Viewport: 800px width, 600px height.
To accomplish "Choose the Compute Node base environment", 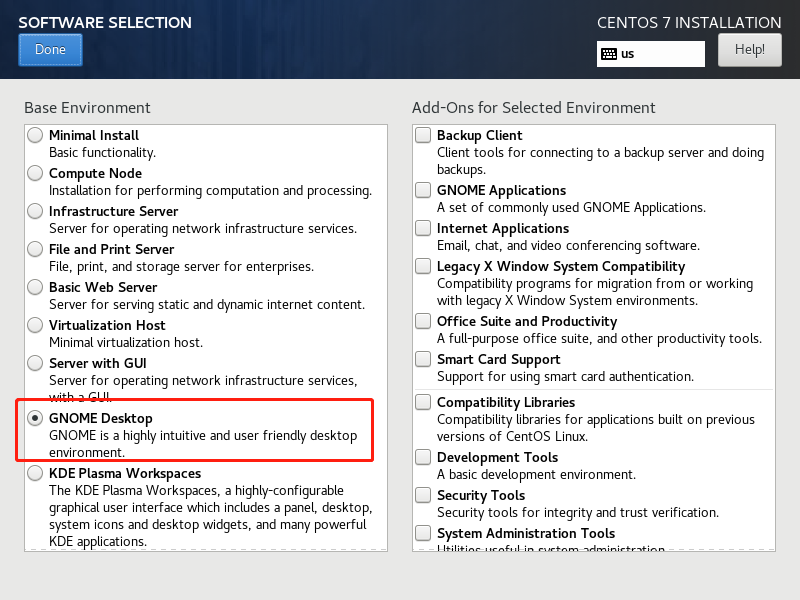I will [x=36, y=173].
